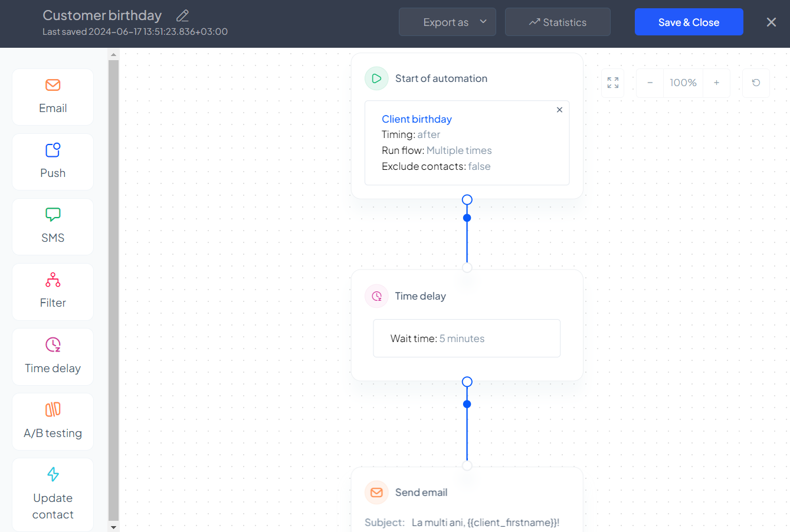790x532 pixels.
Task: Open the Client birthday trigger link
Action: 417,119
